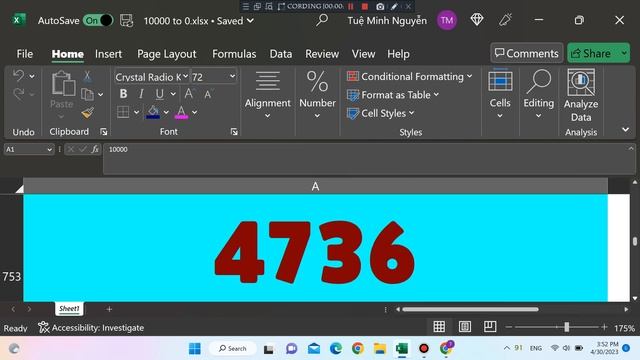Expand the Share dropdown arrow
640x360 pixels.
click(624, 53)
